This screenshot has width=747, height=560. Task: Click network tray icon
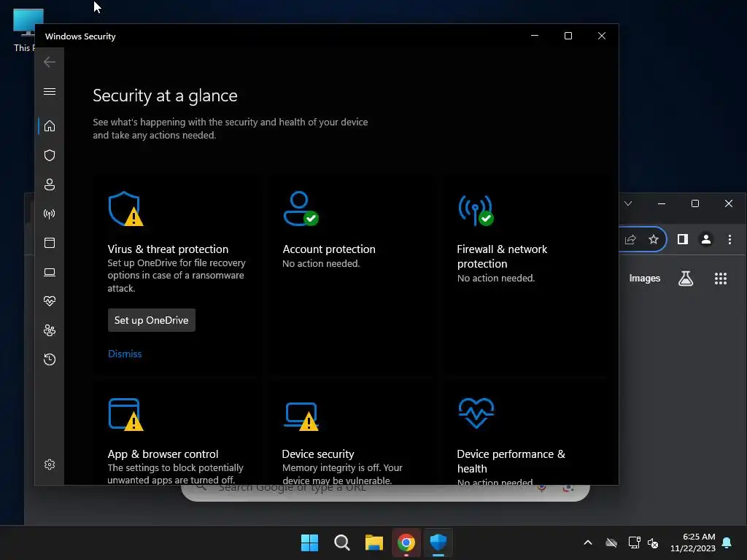click(x=634, y=542)
